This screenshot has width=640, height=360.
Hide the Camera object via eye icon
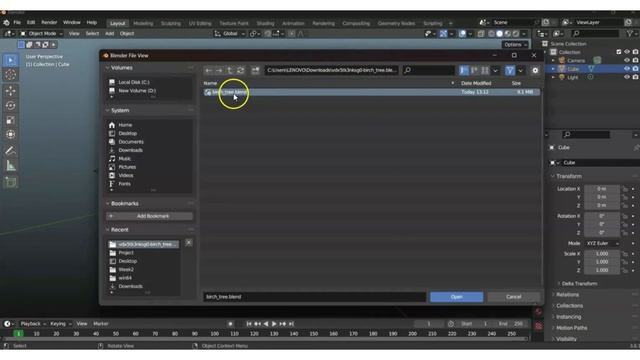[627, 60]
